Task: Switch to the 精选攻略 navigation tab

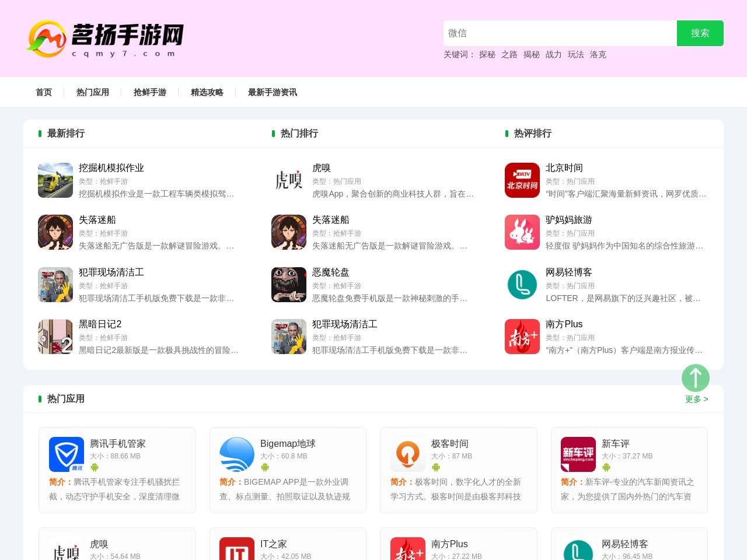Action: click(207, 92)
